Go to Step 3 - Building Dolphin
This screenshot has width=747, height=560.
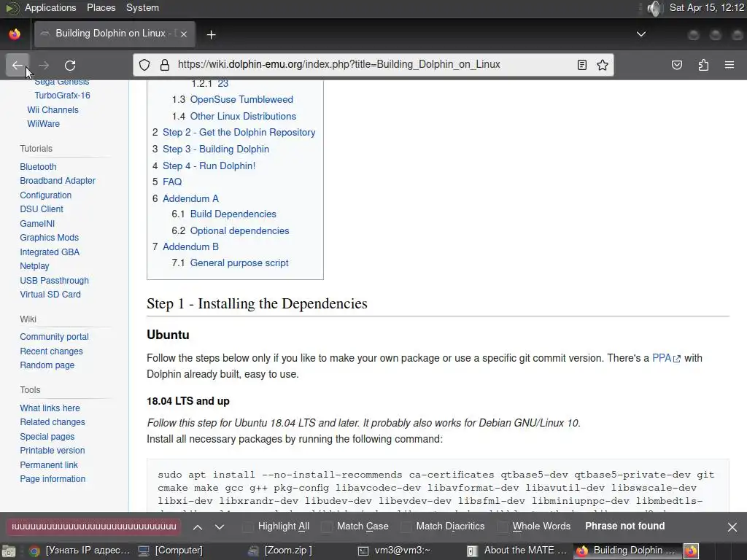coord(216,149)
